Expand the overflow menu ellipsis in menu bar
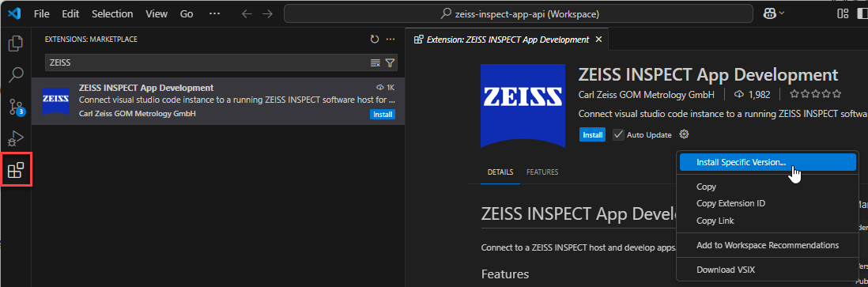 pyautogui.click(x=215, y=14)
